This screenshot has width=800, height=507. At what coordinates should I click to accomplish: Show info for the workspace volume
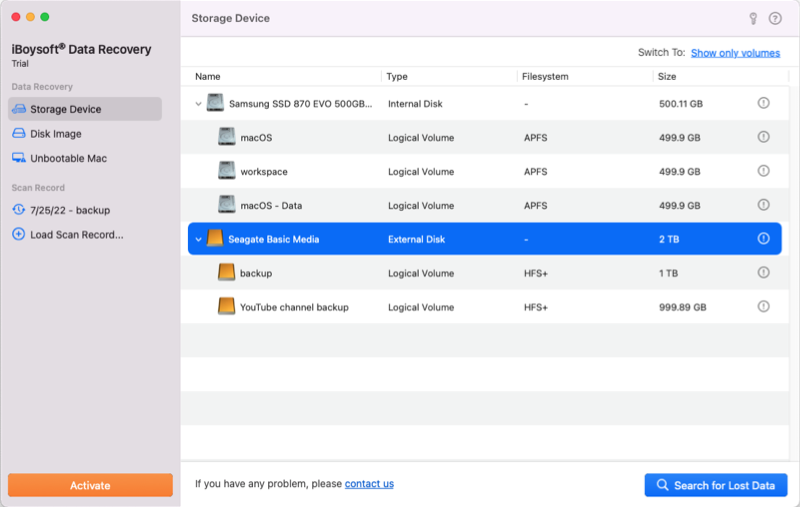click(x=763, y=171)
